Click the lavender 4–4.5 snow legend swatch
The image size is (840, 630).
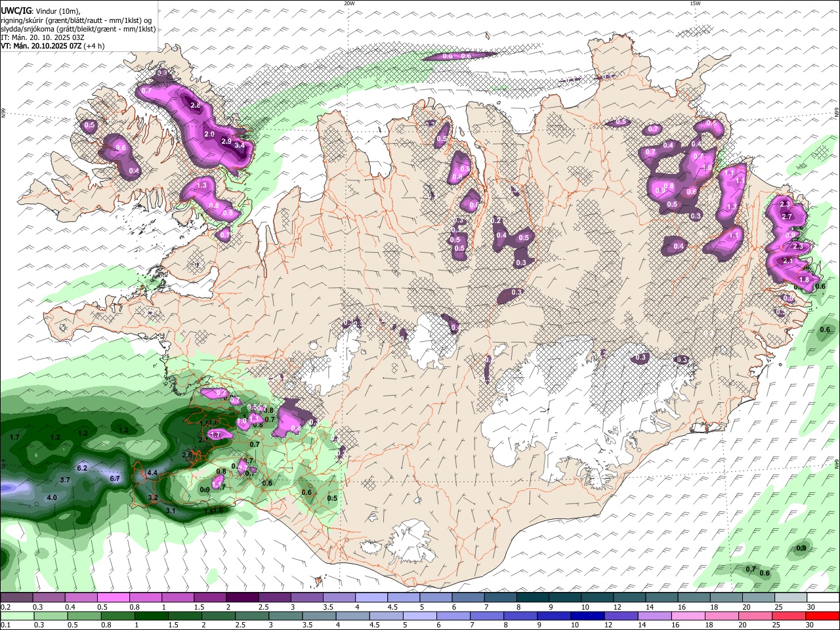coord(371,598)
